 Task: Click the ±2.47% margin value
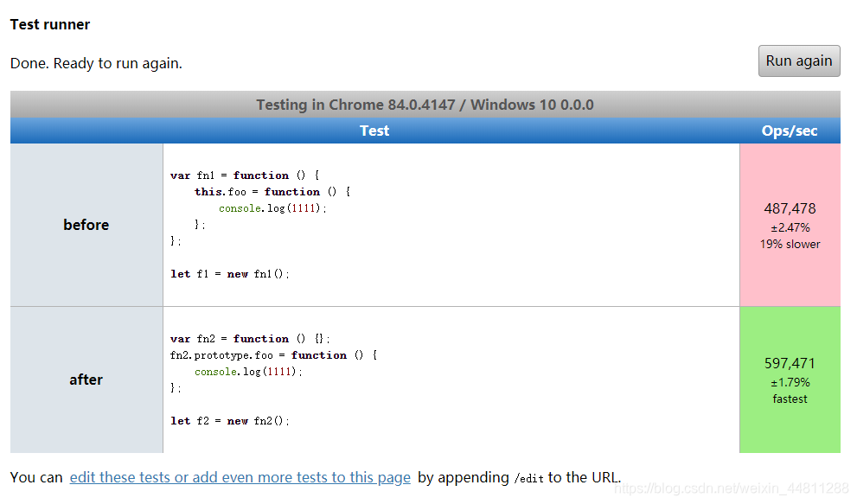click(790, 227)
